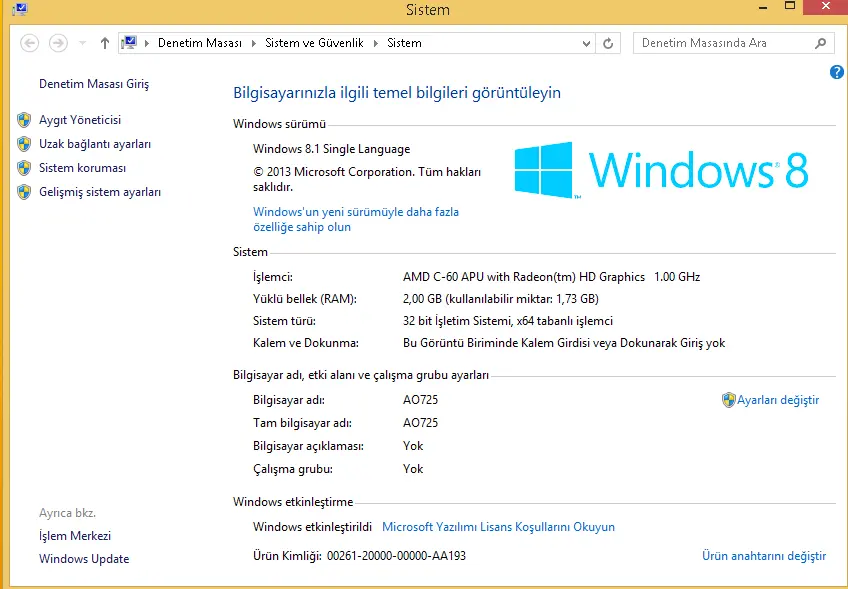Click the Bilgisayar açıklaması value Yok
This screenshot has width=848, height=589.
pos(413,446)
